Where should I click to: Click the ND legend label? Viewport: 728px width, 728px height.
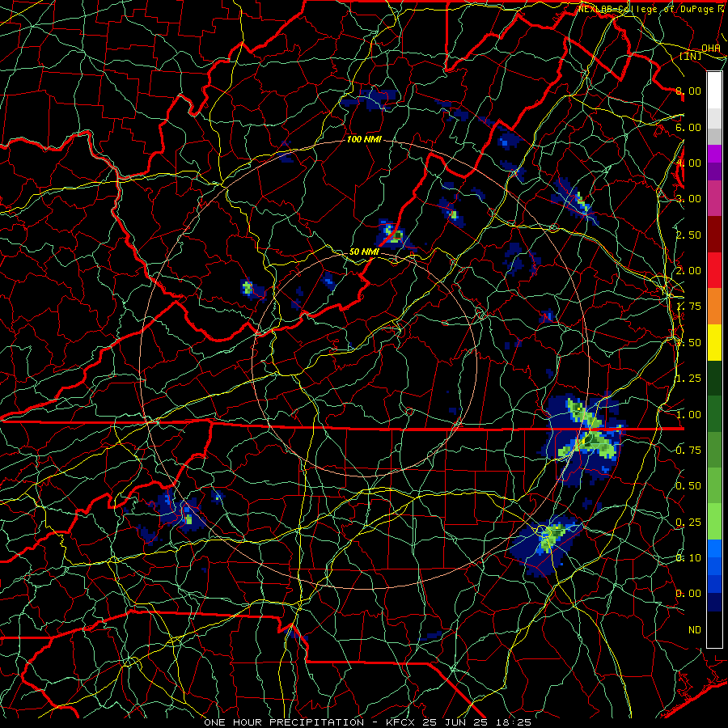(695, 630)
